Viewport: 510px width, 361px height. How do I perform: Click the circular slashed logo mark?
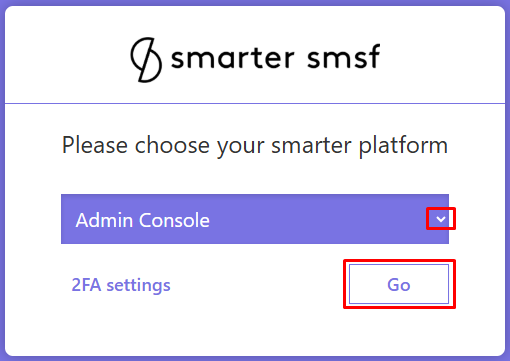click(x=146, y=60)
